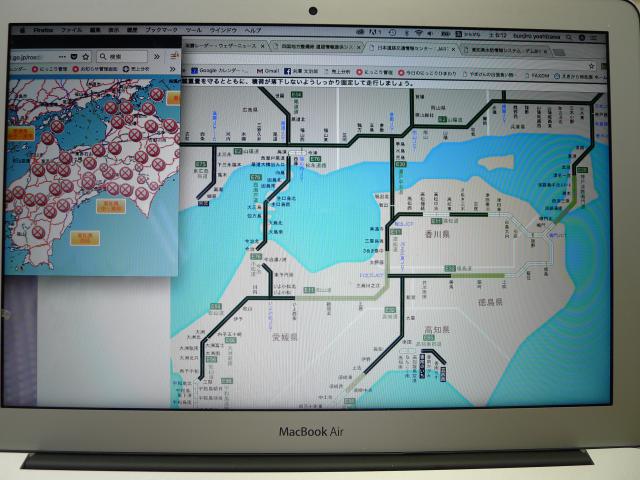Click the 坂出JCT junction label
Screen dimensions: 640x480
(x=404, y=224)
